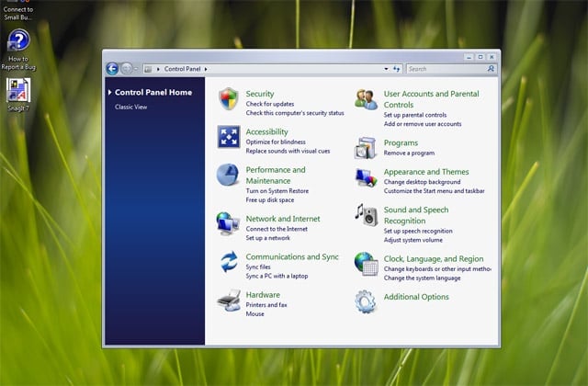Click Set up a network link
The height and width of the screenshot is (386, 588).
[267, 238]
